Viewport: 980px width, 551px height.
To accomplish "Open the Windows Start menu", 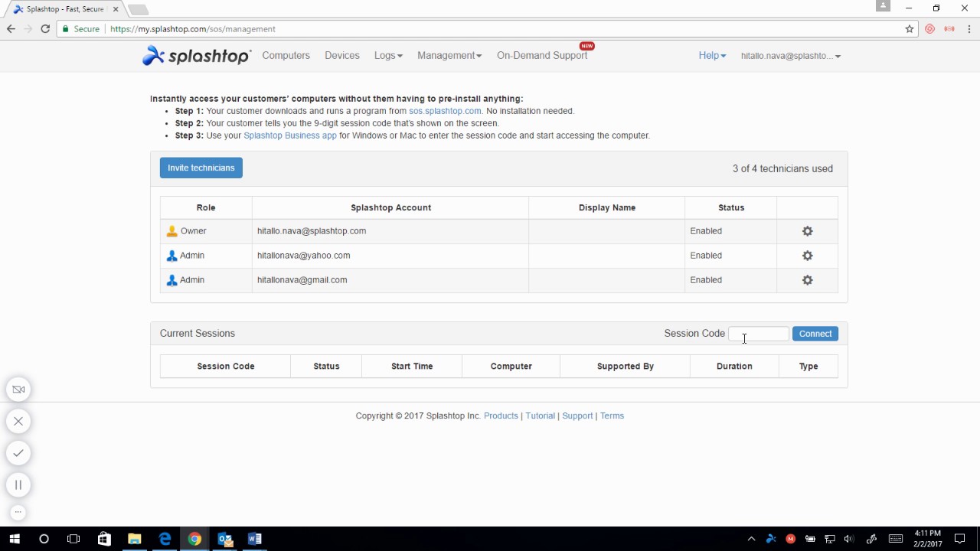I will click(14, 539).
